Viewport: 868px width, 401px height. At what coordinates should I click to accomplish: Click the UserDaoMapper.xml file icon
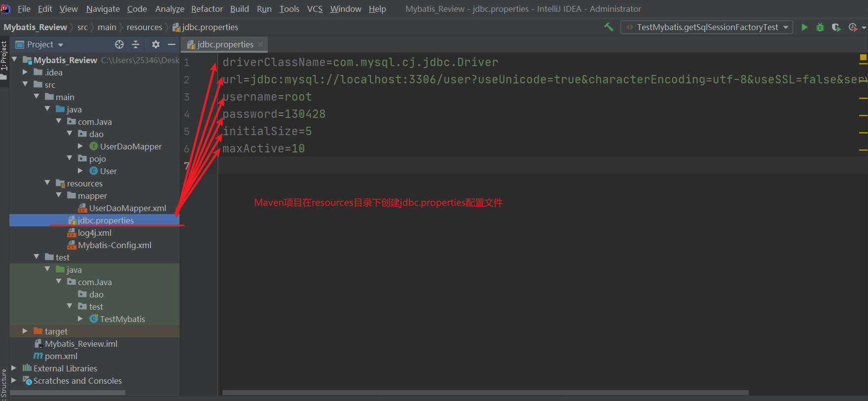83,208
